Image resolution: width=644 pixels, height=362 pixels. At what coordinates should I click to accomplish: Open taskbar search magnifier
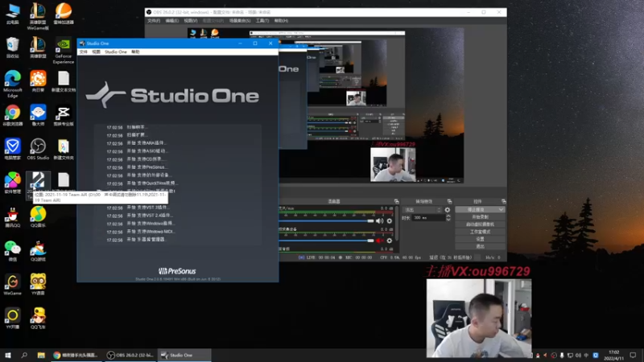pyautogui.click(x=24, y=355)
